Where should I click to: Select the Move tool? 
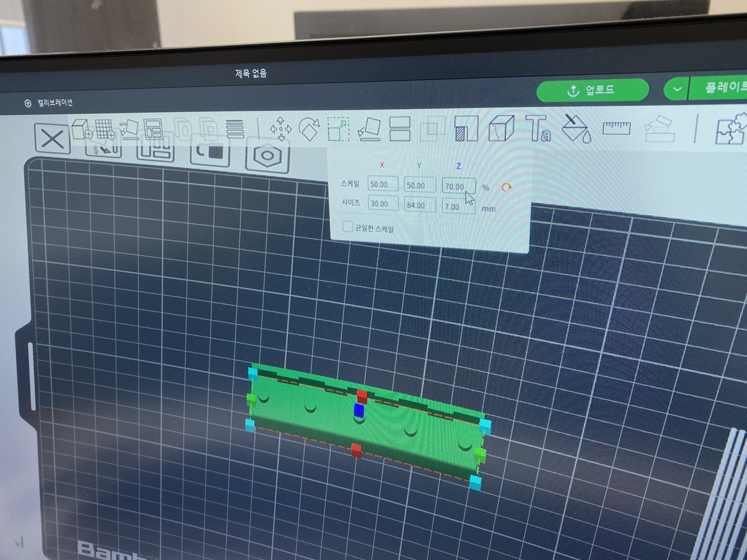(281, 129)
